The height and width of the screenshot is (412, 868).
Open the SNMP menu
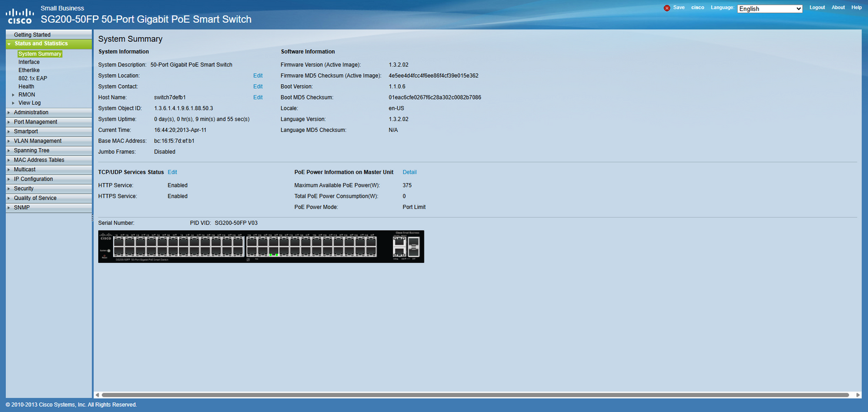click(x=49, y=207)
